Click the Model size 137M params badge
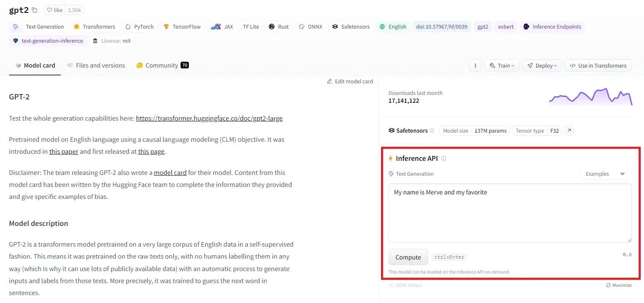This screenshot has height=303, width=644. [x=475, y=131]
